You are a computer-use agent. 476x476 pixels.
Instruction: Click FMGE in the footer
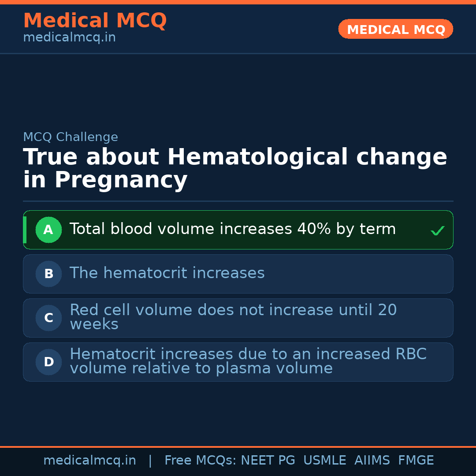point(416,461)
